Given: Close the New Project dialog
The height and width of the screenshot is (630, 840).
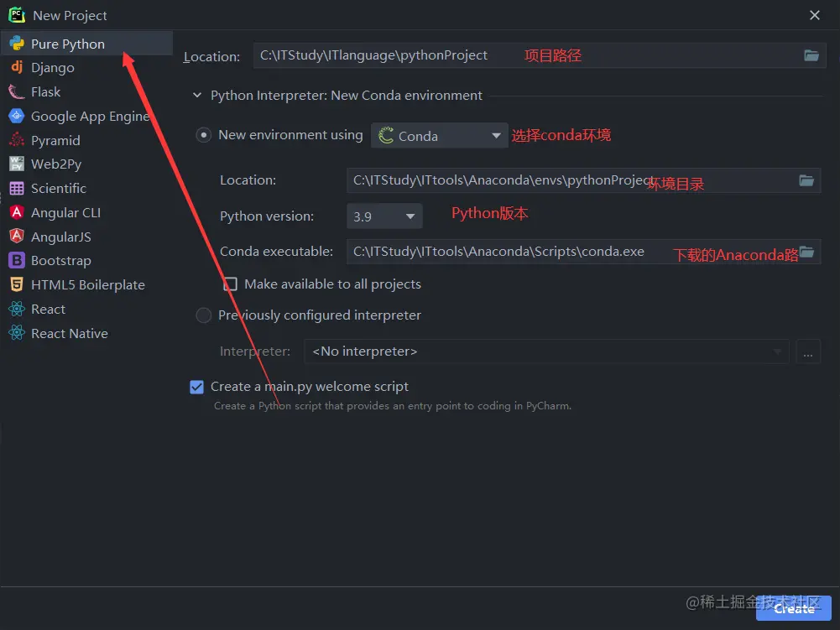Looking at the screenshot, I should tap(814, 15).
